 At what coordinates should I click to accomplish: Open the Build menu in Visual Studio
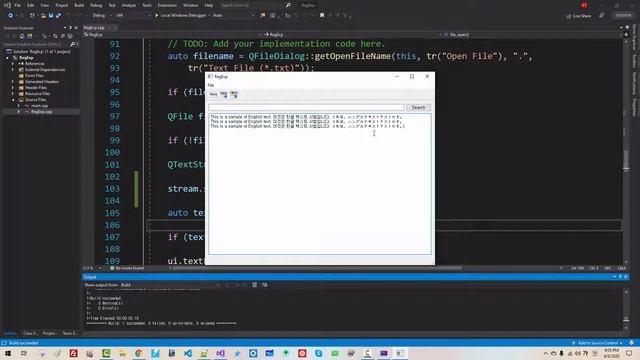click(79, 5)
